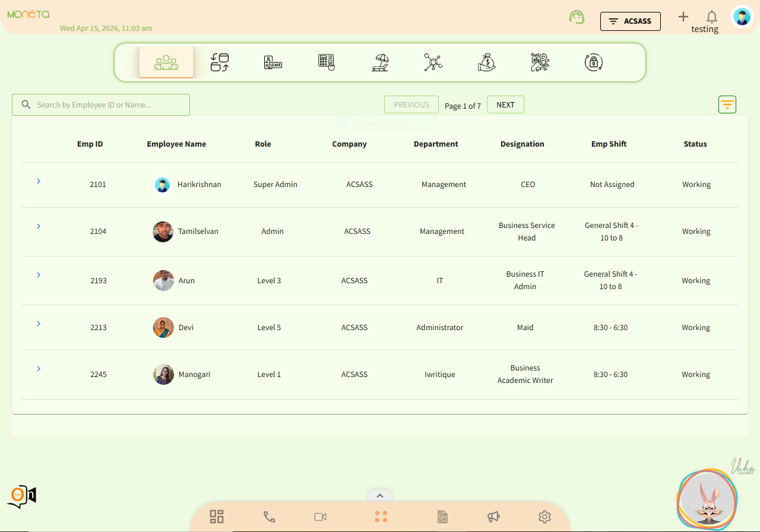Expand the Tamilselvan row
This screenshot has width=760, height=532.
tap(39, 226)
